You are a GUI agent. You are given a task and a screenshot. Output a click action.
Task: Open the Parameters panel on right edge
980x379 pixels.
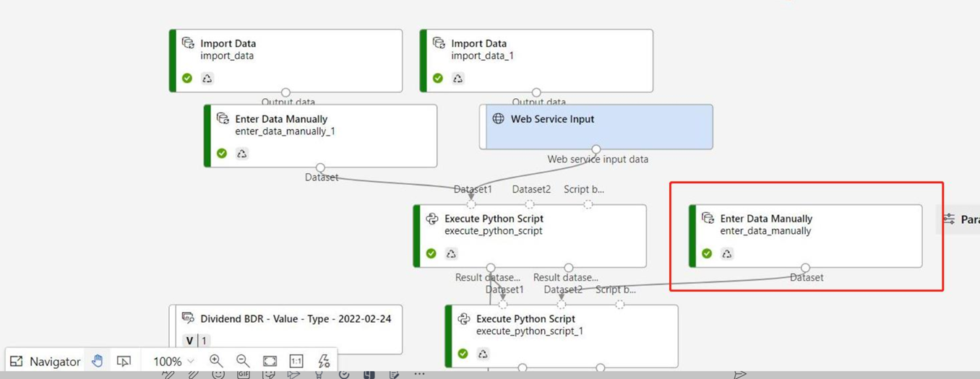click(959, 219)
